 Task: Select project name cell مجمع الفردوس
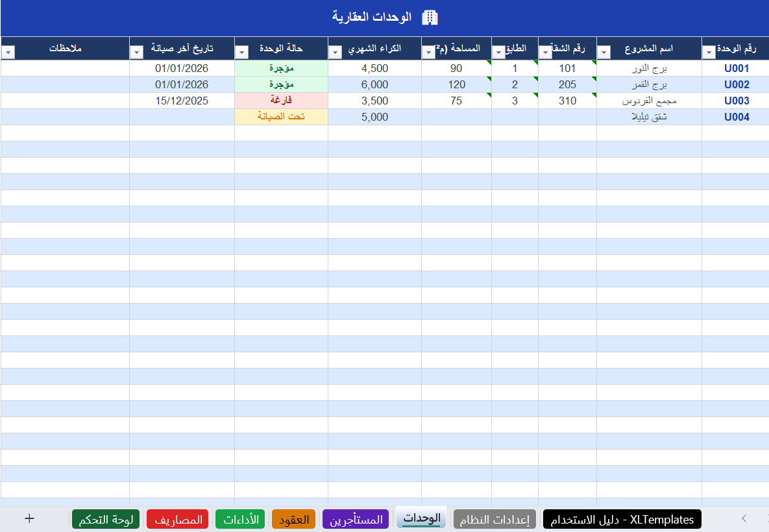pos(650,101)
